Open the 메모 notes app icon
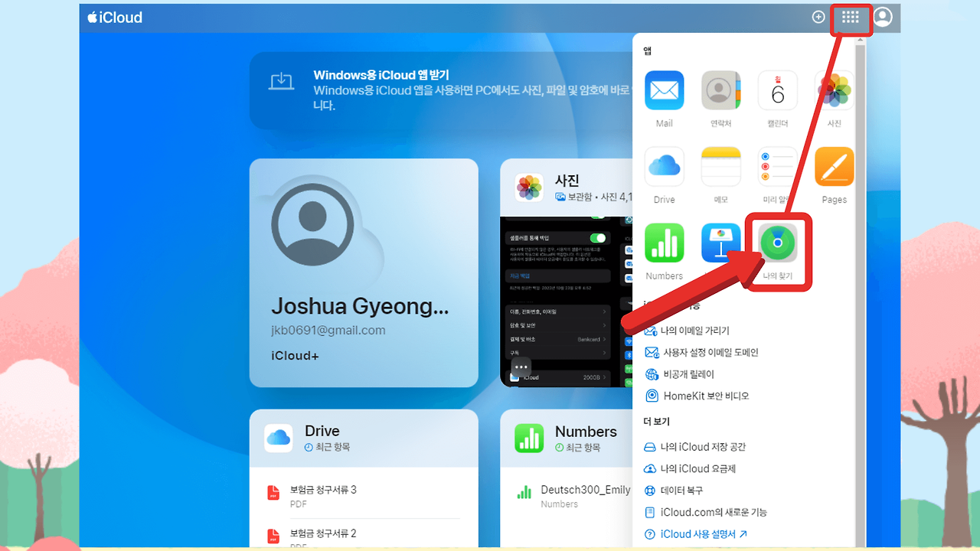 pos(720,167)
